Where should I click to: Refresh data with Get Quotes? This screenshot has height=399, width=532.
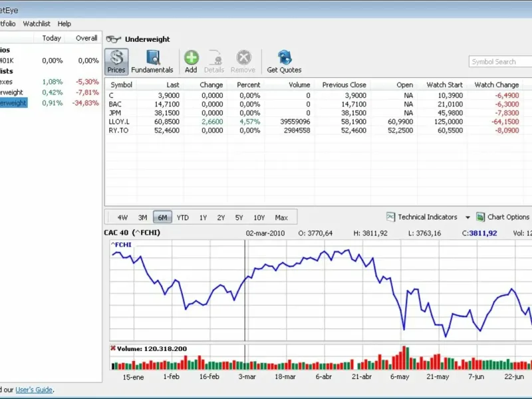click(285, 61)
